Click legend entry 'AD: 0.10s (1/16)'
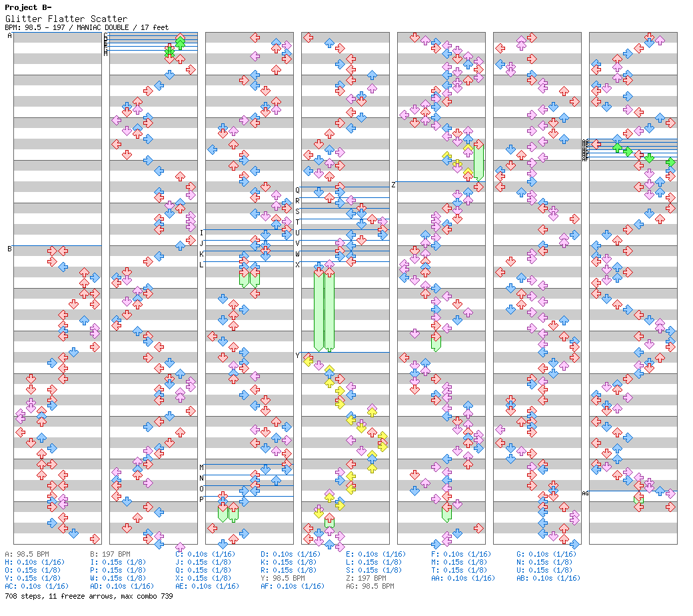693x616 pixels. click(122, 586)
